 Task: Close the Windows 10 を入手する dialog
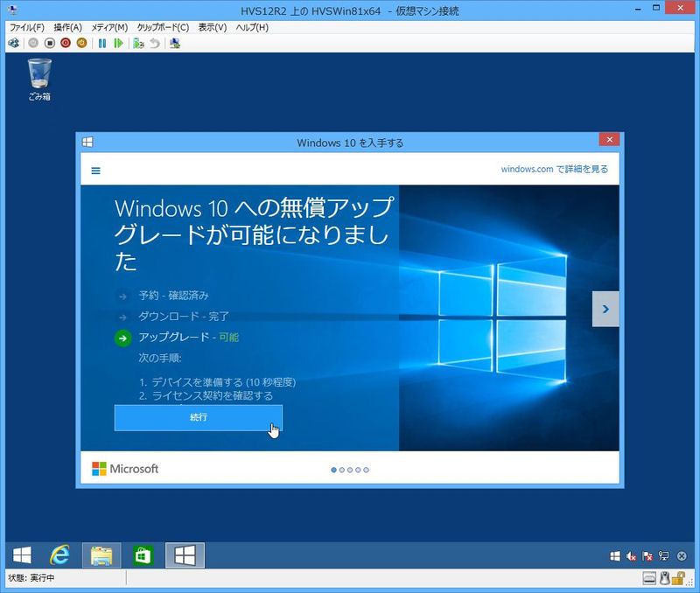[609, 139]
